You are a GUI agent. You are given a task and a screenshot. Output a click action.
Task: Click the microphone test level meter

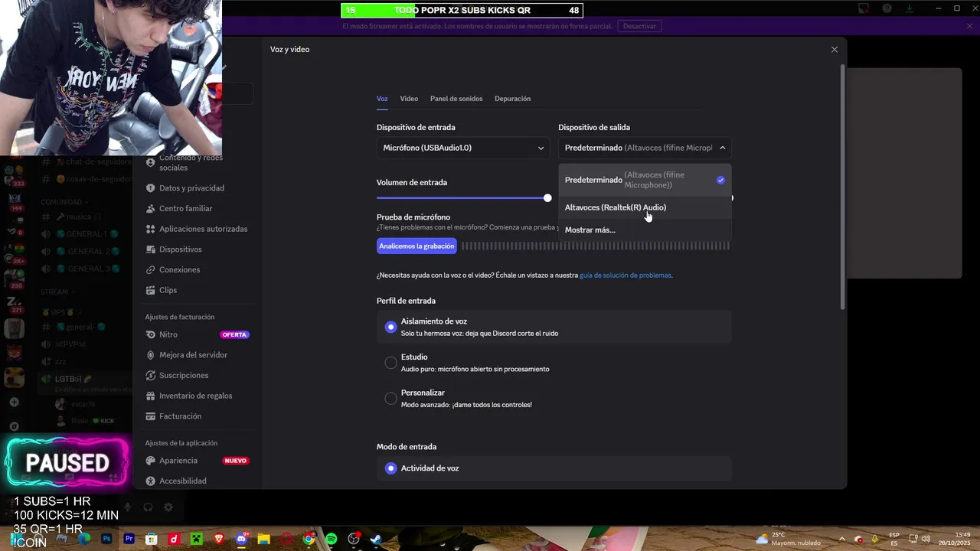tap(595, 246)
